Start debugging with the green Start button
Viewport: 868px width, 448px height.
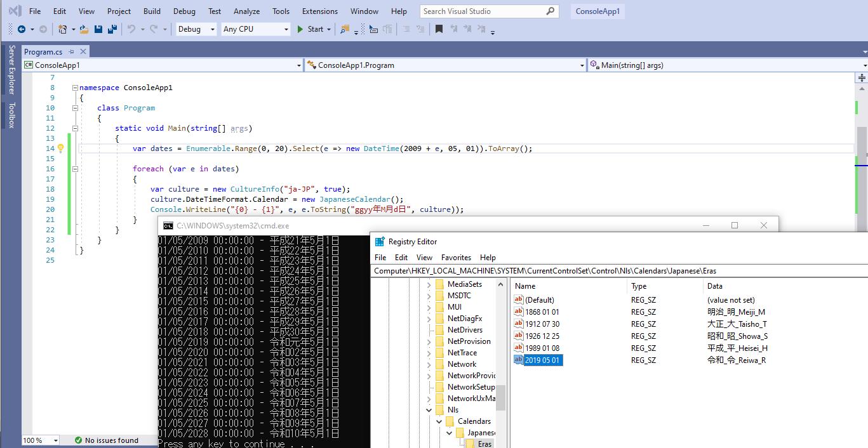[x=311, y=29]
